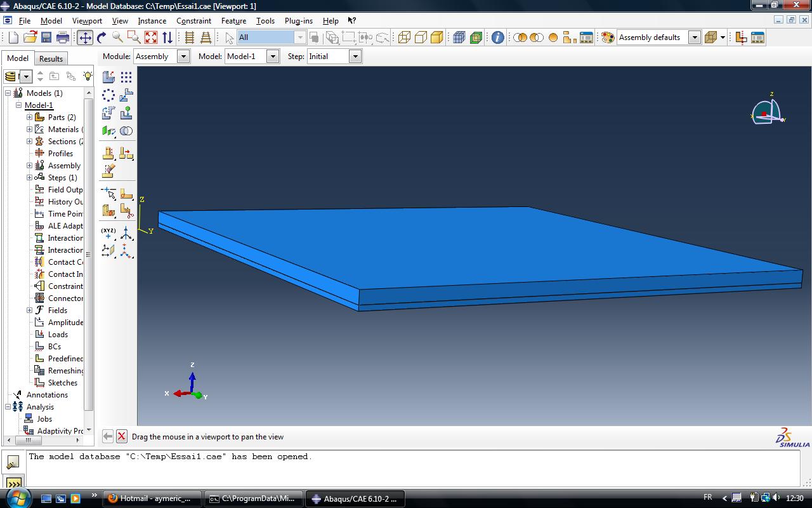Click the back arrow in the prompt area
The height and width of the screenshot is (508, 812).
[x=108, y=436]
